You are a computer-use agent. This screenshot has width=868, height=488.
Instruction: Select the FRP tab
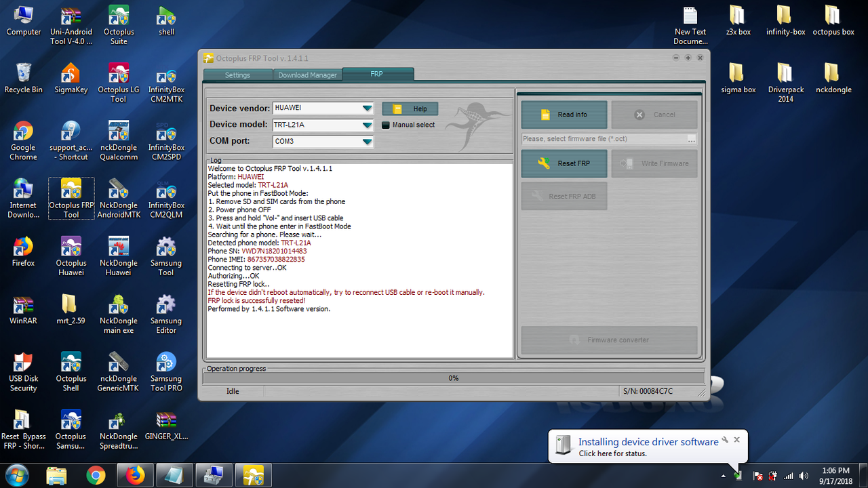377,75
